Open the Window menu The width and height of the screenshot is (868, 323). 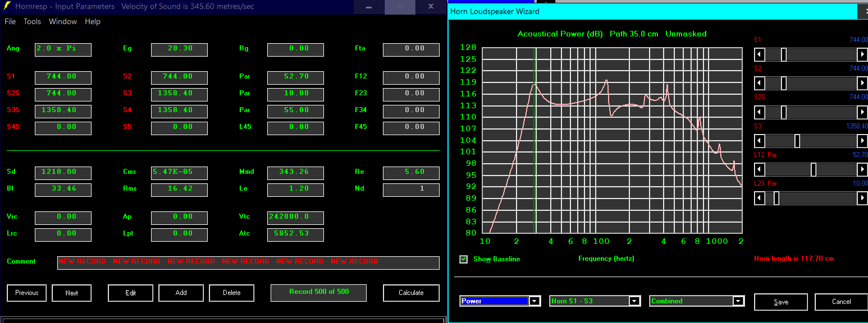63,21
